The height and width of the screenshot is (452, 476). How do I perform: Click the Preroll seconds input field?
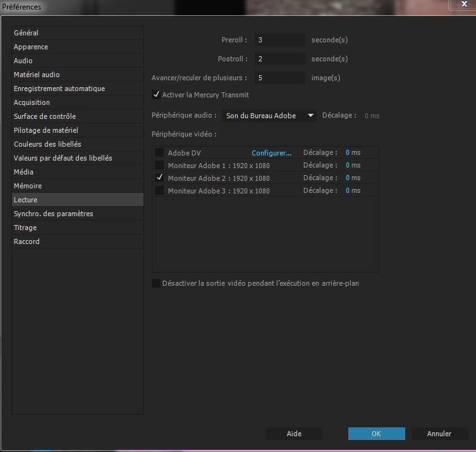coord(279,40)
